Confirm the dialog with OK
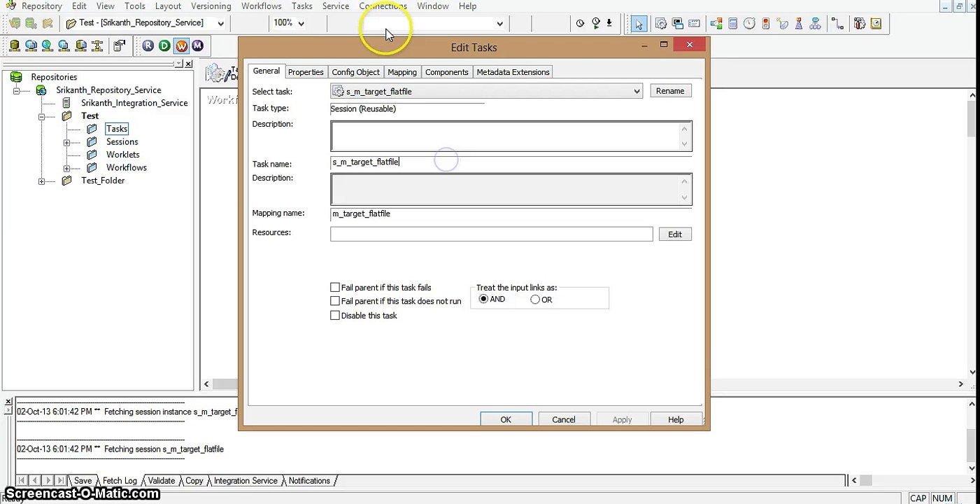Image resolution: width=980 pixels, height=504 pixels. [506, 419]
